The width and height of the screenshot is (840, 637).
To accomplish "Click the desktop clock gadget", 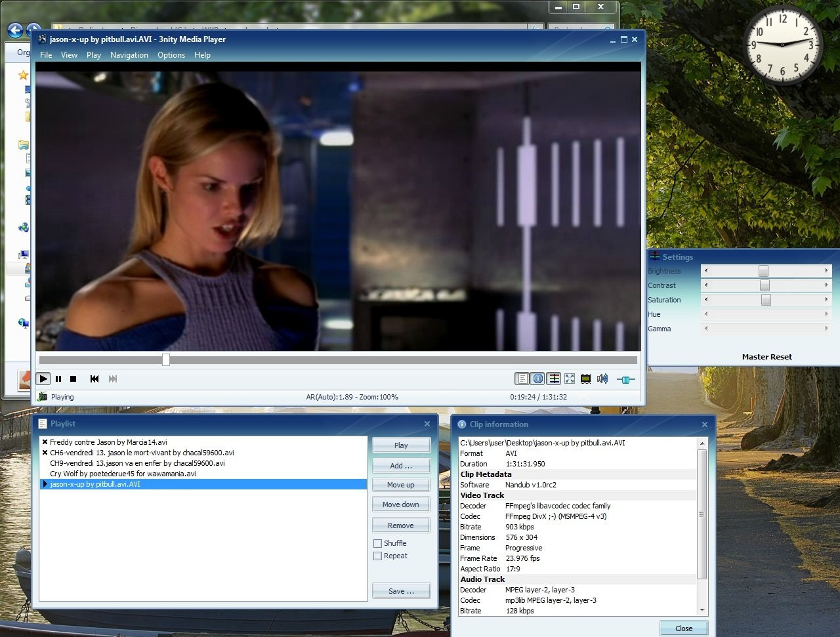I will [x=782, y=45].
